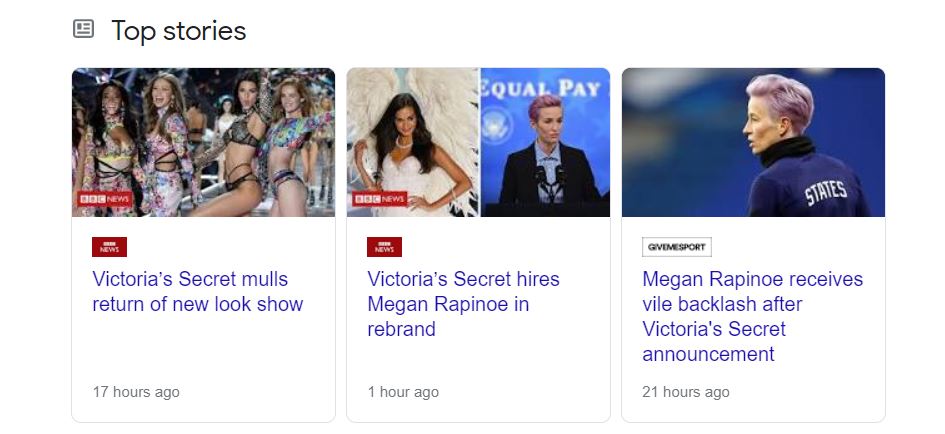The width and height of the screenshot is (945, 434).
Task: Click the Top stories newspaper icon
Action: tap(84, 30)
